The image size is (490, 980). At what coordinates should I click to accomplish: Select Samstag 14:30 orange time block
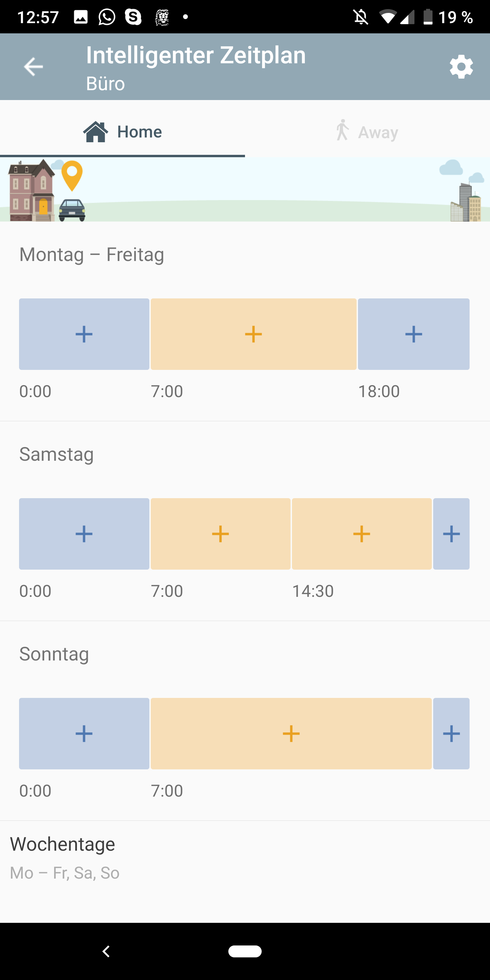pos(361,534)
